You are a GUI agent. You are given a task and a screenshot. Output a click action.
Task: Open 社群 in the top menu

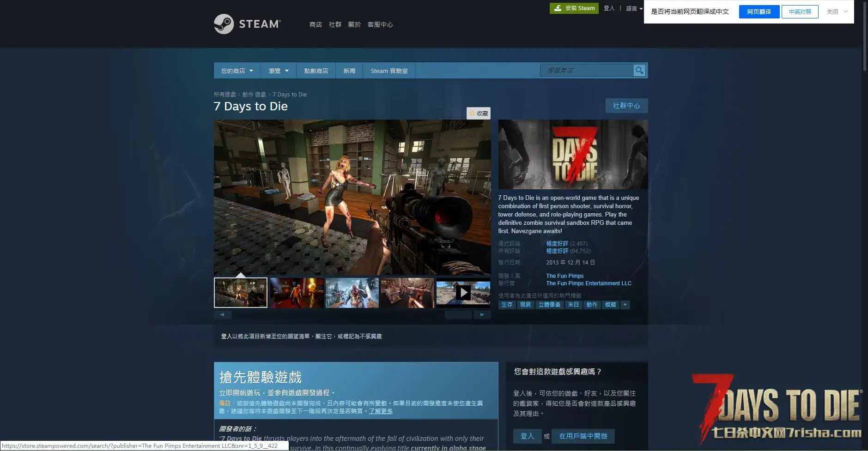coord(335,24)
